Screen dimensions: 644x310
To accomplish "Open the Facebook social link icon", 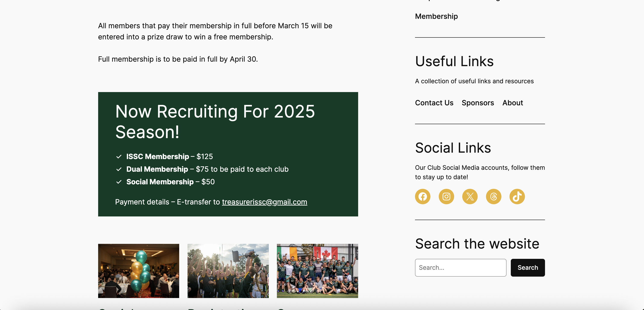I will tap(422, 197).
